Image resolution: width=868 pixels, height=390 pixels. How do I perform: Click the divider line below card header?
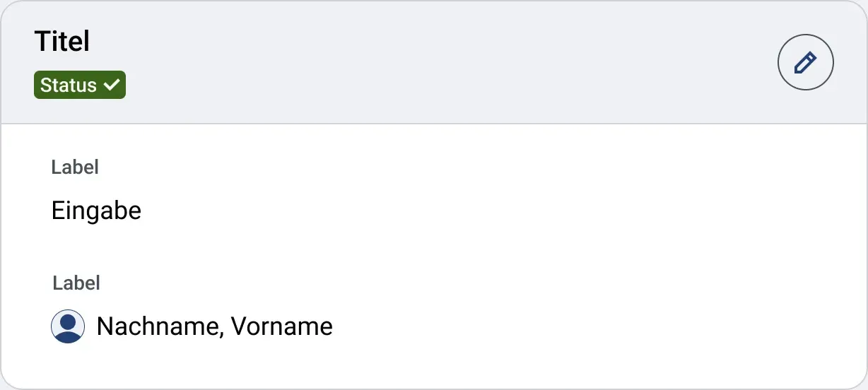pos(434,124)
